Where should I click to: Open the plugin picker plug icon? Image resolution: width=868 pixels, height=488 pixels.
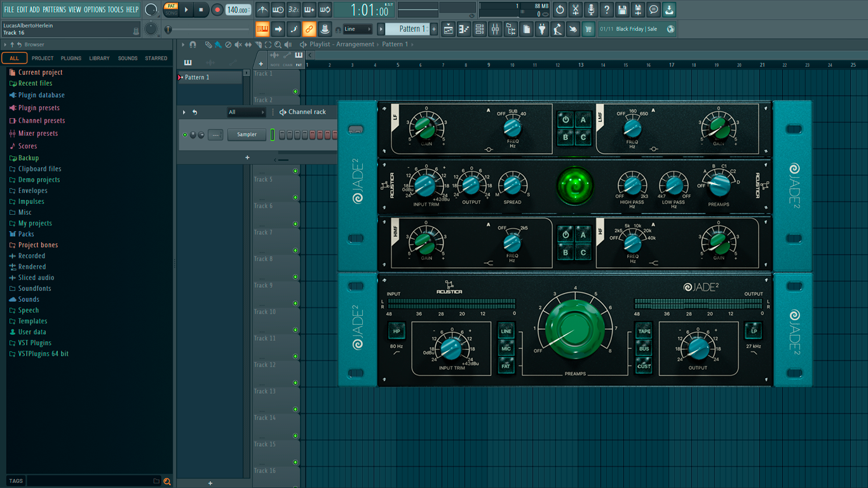pyautogui.click(x=542, y=29)
